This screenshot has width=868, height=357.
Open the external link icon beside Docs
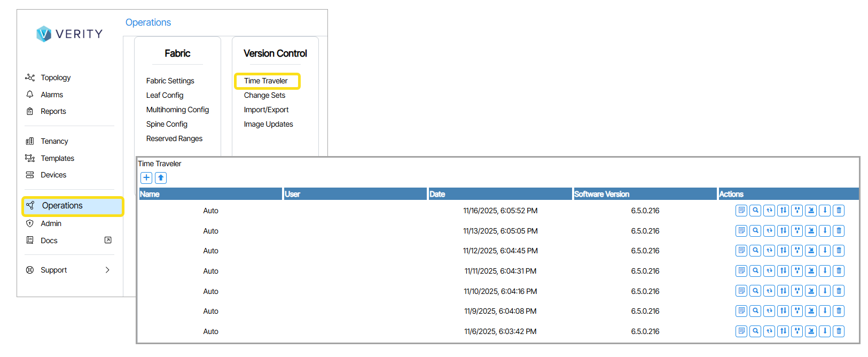(108, 240)
